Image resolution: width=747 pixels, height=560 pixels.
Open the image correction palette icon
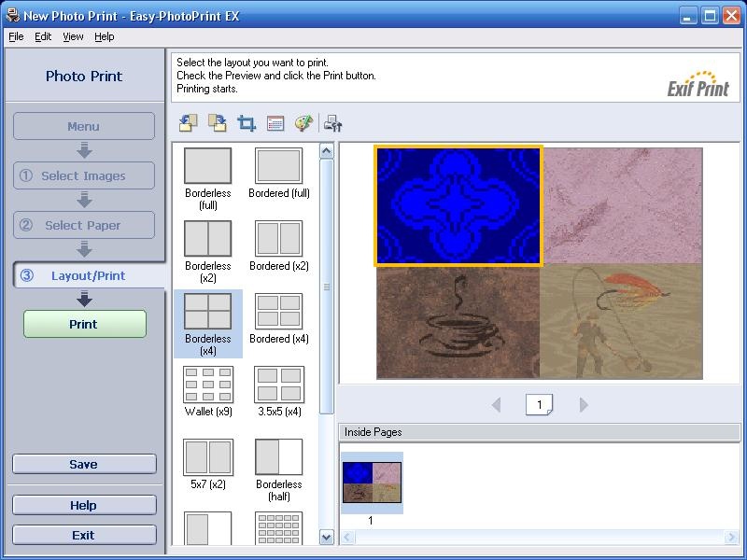tap(303, 123)
